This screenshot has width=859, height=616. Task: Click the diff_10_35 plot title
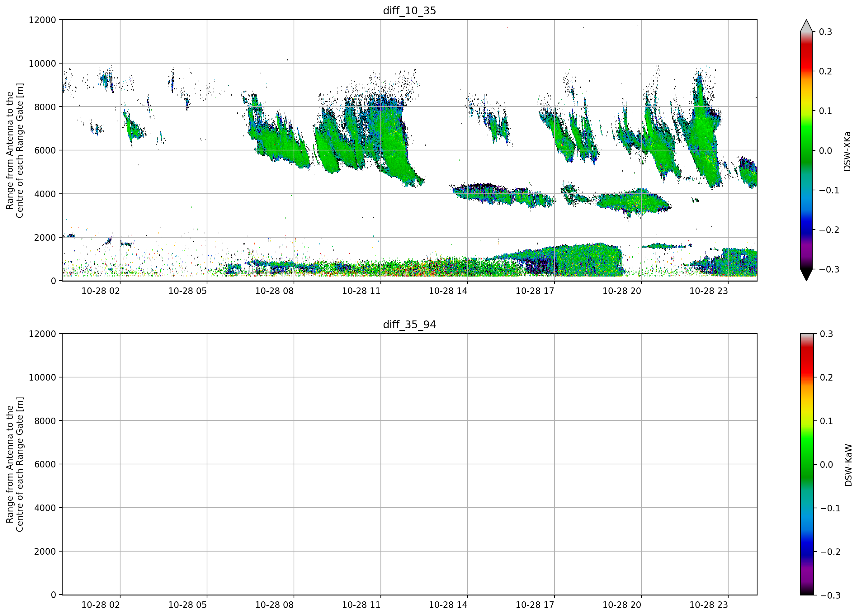click(x=409, y=11)
